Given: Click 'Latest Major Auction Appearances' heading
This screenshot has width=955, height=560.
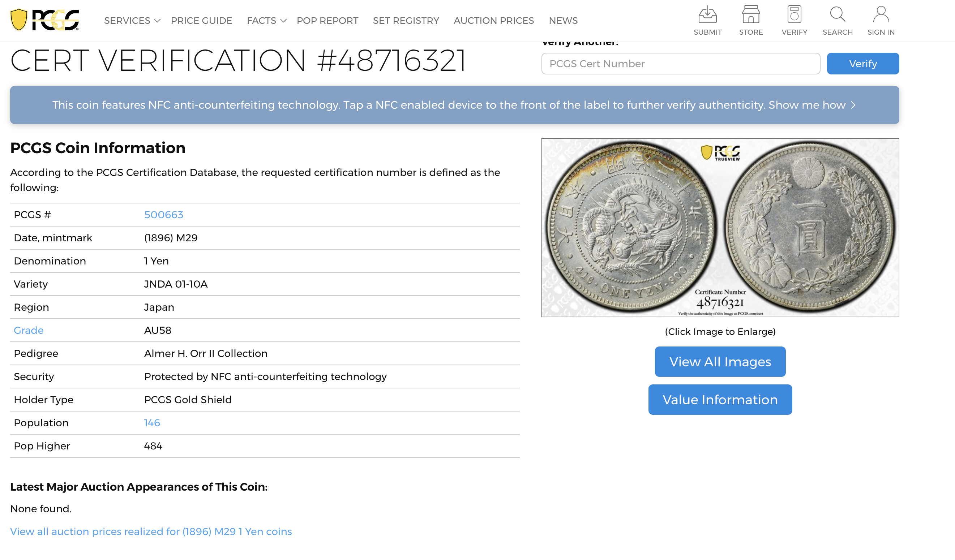Looking at the screenshot, I should [x=139, y=487].
